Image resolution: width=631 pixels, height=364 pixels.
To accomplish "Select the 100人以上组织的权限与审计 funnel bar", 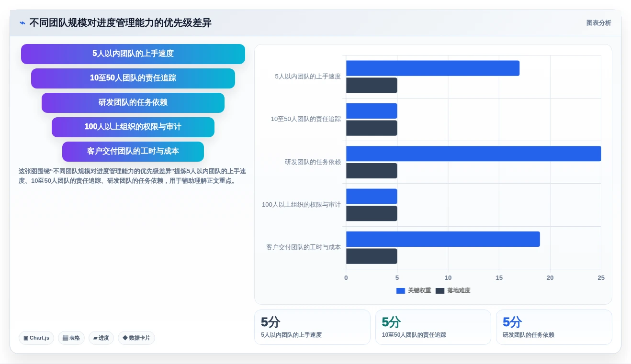I will click(133, 127).
